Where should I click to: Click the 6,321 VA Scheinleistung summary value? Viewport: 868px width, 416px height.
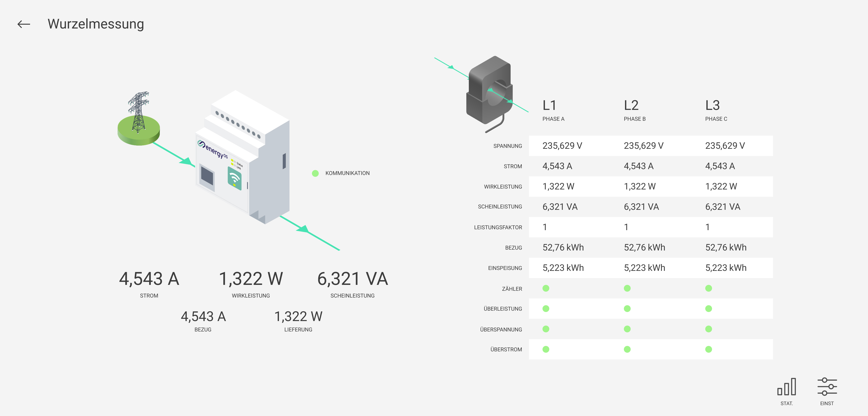(352, 279)
